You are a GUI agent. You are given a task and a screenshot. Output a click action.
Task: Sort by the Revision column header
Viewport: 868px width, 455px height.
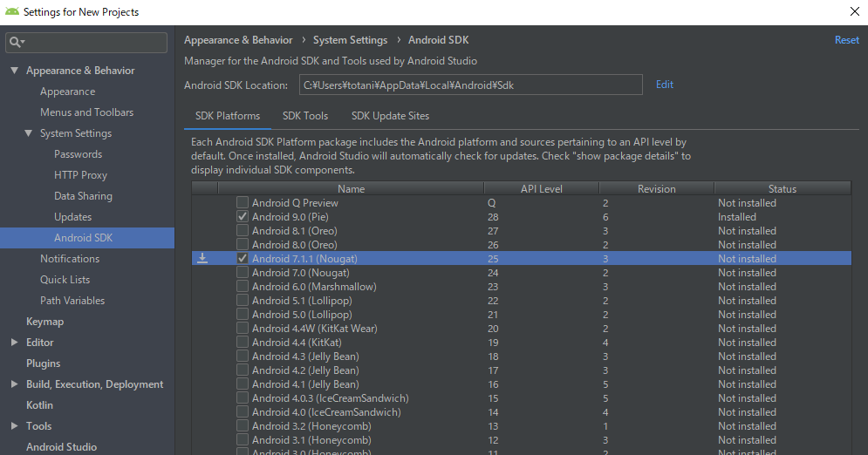(x=657, y=188)
